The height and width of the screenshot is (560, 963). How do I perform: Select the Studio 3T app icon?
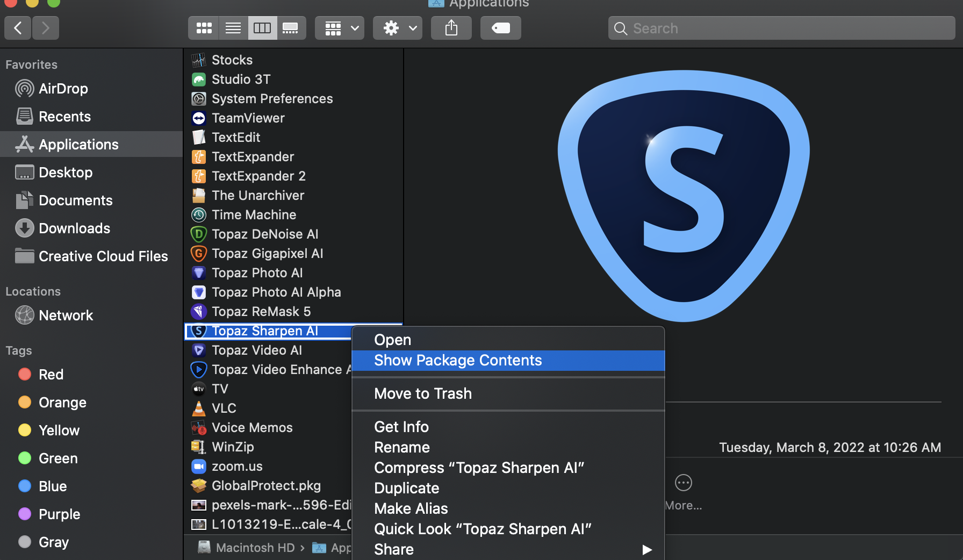click(199, 80)
